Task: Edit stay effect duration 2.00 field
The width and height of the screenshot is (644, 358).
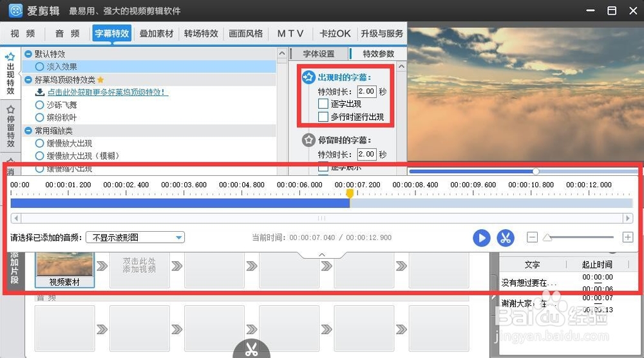Action: point(366,154)
